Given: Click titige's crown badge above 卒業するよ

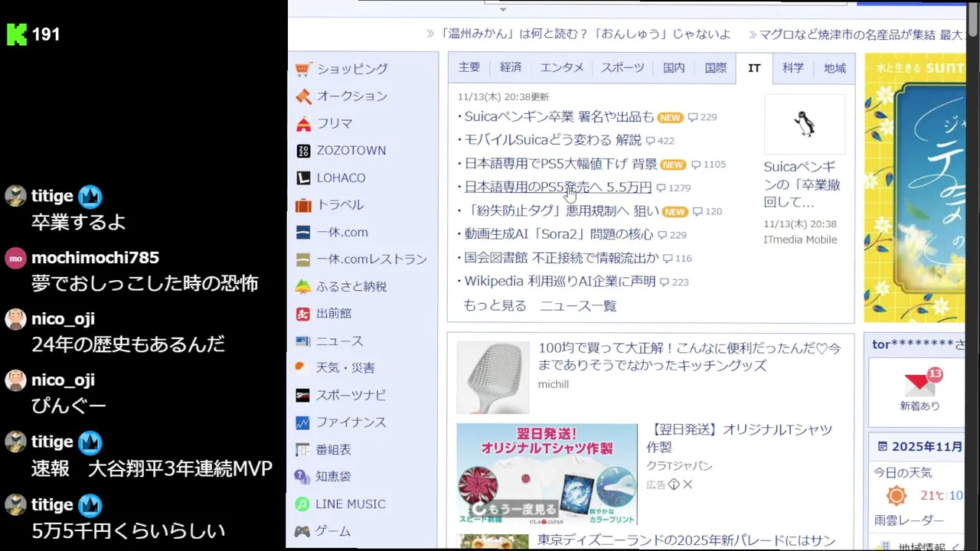Looking at the screenshot, I should (90, 197).
